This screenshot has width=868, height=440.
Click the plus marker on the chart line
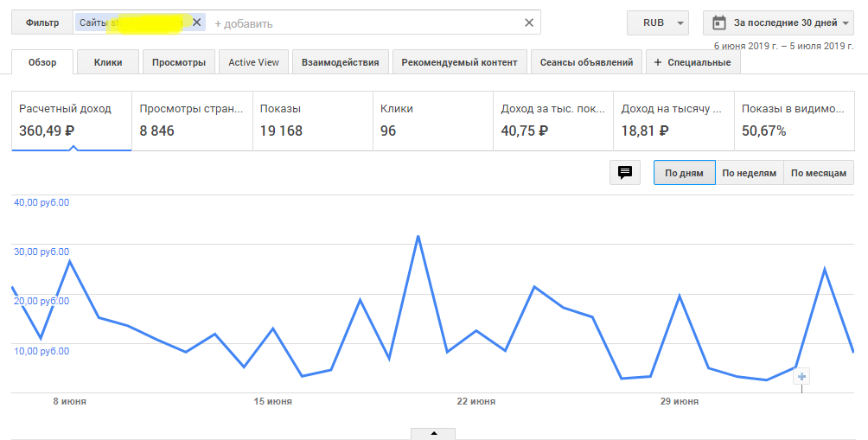801,377
